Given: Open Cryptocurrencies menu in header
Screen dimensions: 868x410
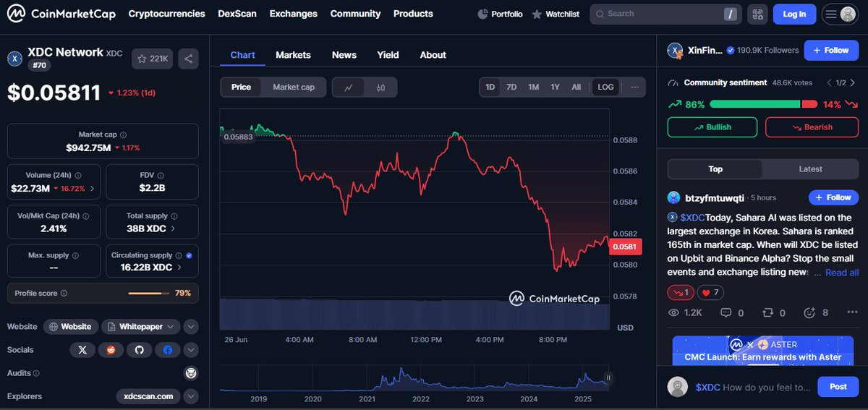Looking at the screenshot, I should point(166,14).
